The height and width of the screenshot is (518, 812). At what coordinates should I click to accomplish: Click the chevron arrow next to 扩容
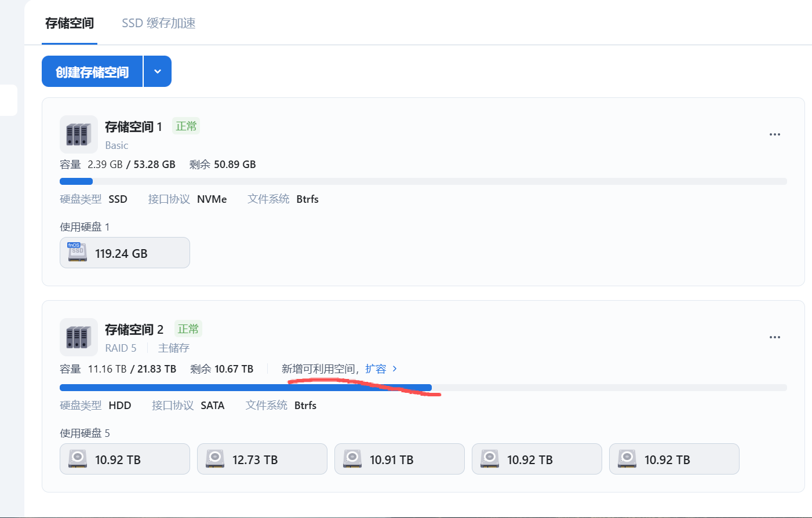(x=395, y=369)
